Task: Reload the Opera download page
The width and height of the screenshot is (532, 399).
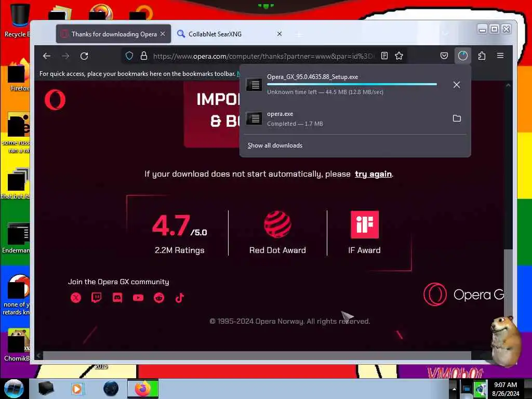Action: click(x=84, y=56)
